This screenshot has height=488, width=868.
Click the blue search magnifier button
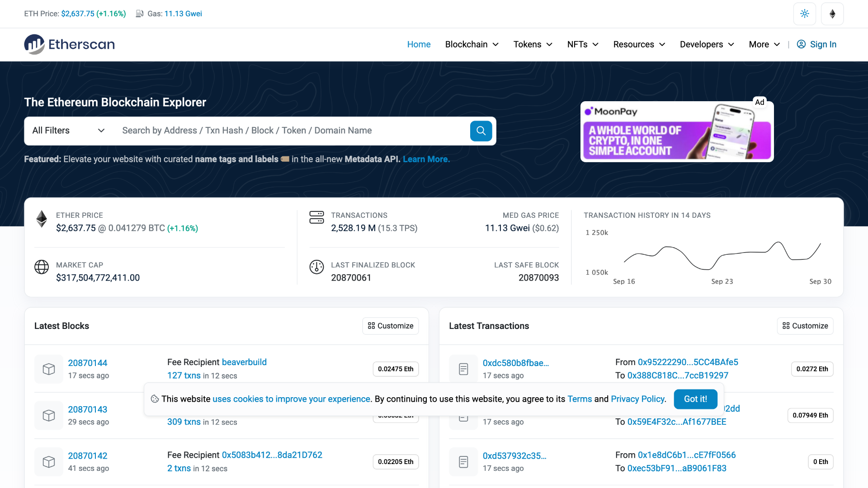(x=481, y=131)
